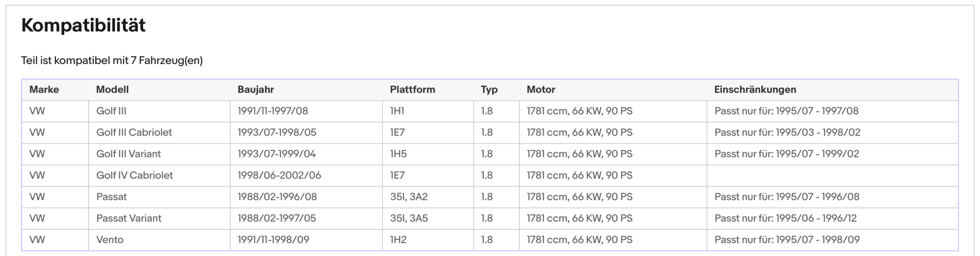The height and width of the screenshot is (256, 980).
Task: Select the Golf III Cabriolet row
Action: pyautogui.click(x=134, y=133)
